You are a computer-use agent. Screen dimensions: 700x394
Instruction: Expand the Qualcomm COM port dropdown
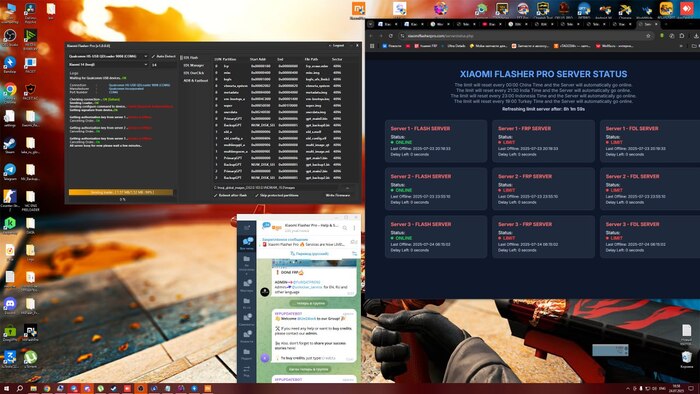click(x=108, y=57)
